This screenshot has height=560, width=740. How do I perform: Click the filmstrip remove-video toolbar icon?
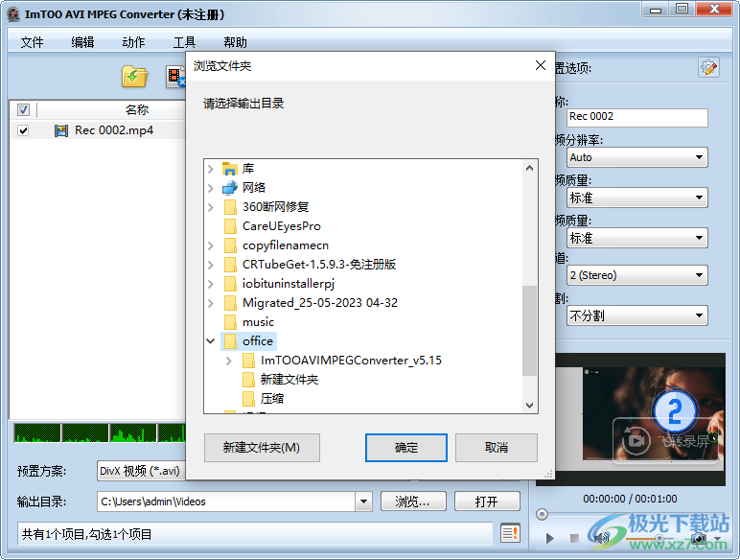click(175, 76)
